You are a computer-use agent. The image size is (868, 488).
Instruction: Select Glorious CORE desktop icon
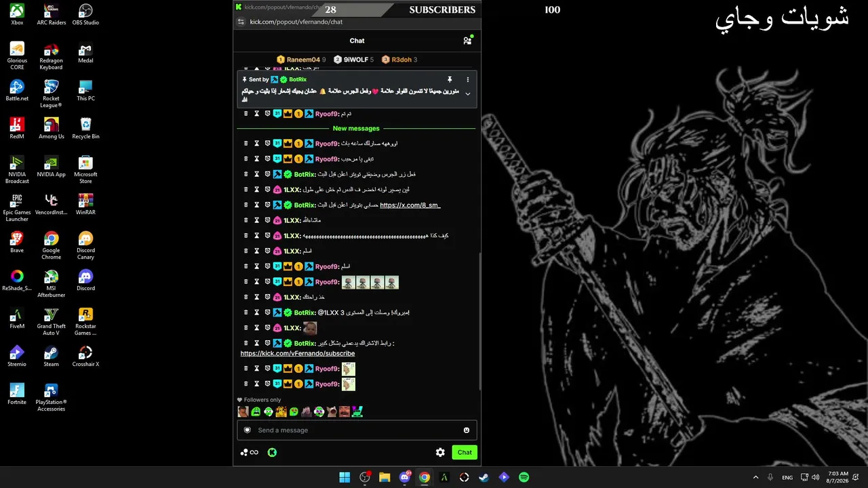click(17, 56)
